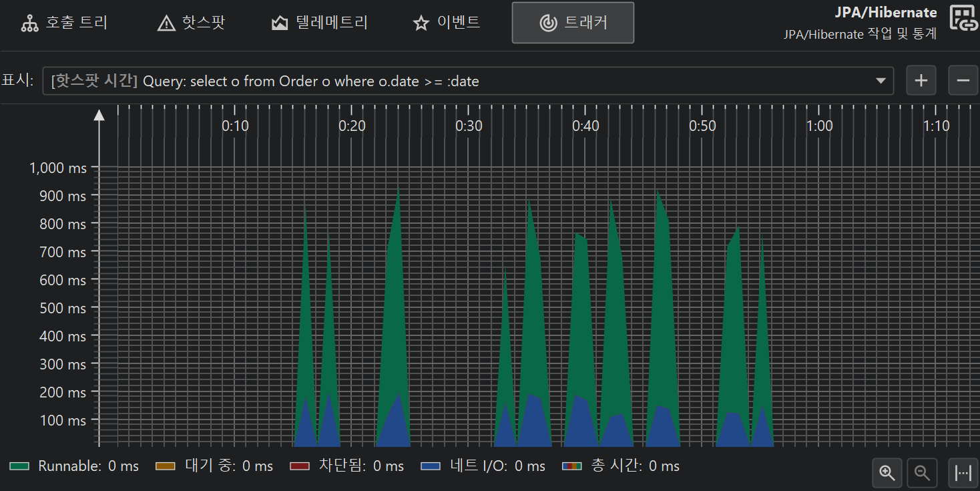Click the green Runnable legend swatch
980x491 pixels.
20,466
